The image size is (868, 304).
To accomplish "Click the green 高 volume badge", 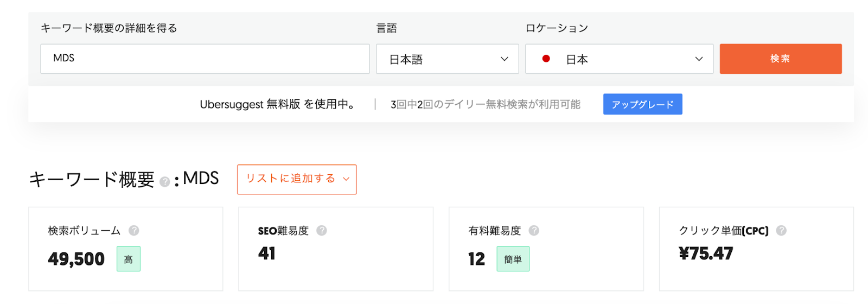I will [129, 259].
